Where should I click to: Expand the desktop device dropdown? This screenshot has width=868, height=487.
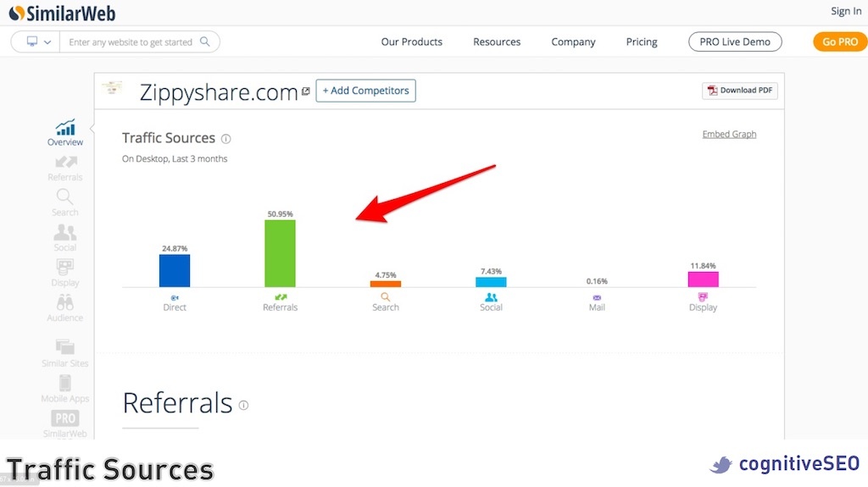(38, 42)
